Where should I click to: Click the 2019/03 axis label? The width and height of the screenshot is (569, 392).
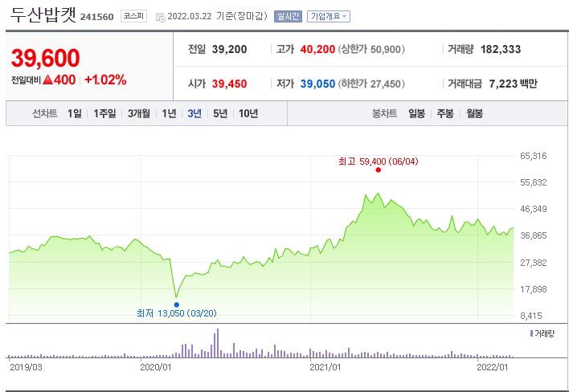tap(26, 367)
